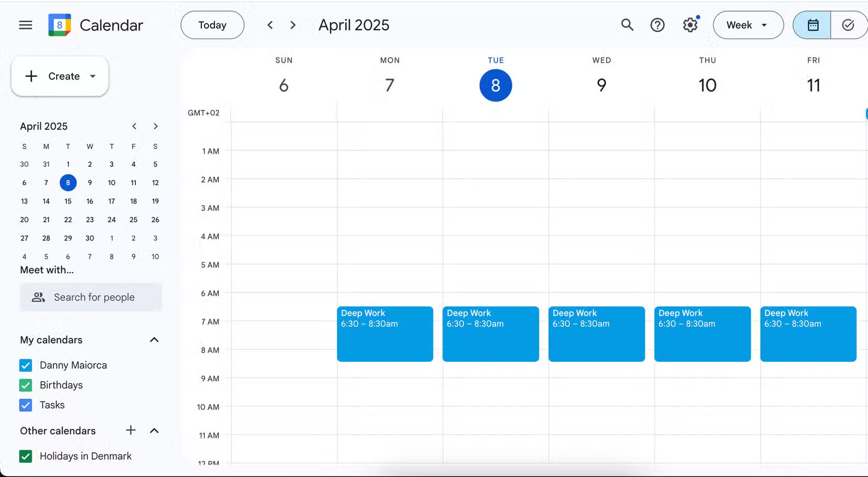Open the main navigation menu
The width and height of the screenshot is (868, 477).
click(25, 25)
